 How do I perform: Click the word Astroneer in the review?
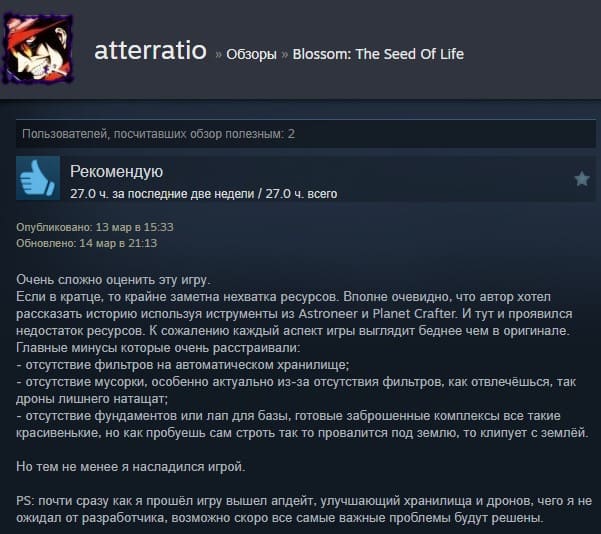[x=328, y=314]
